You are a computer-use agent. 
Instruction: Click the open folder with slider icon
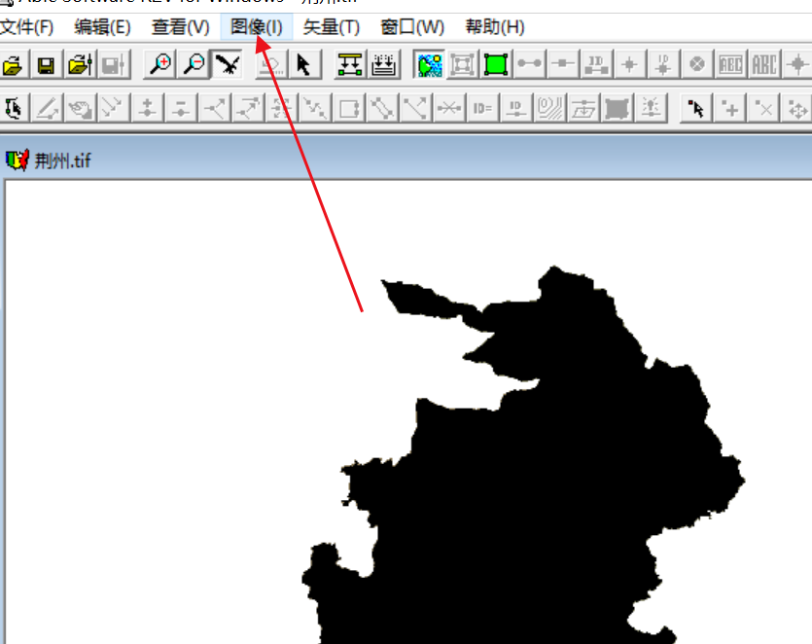coord(79,65)
